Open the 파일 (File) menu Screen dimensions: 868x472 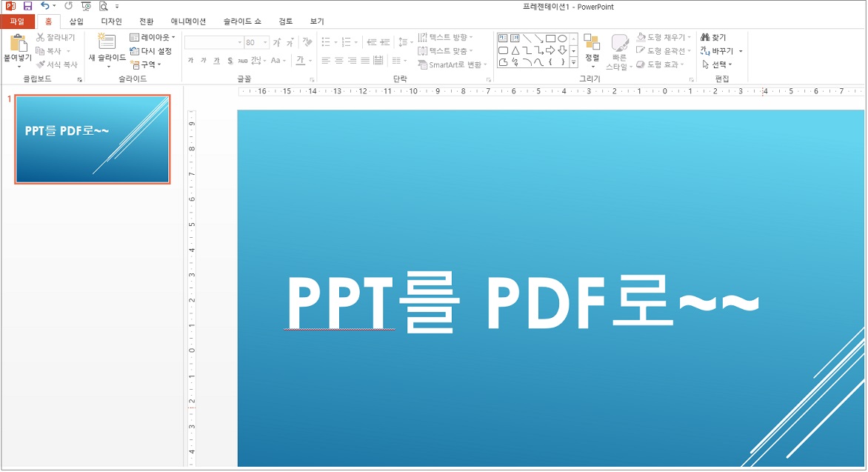point(17,21)
